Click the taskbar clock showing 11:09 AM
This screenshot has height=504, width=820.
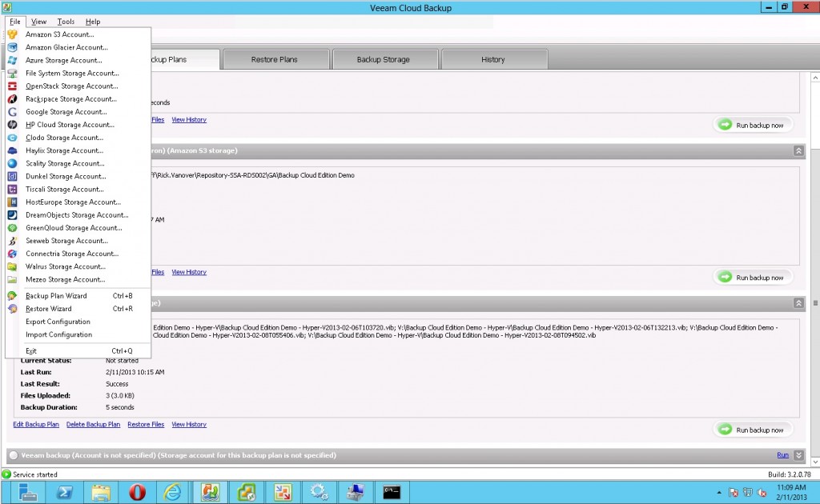pos(791,492)
